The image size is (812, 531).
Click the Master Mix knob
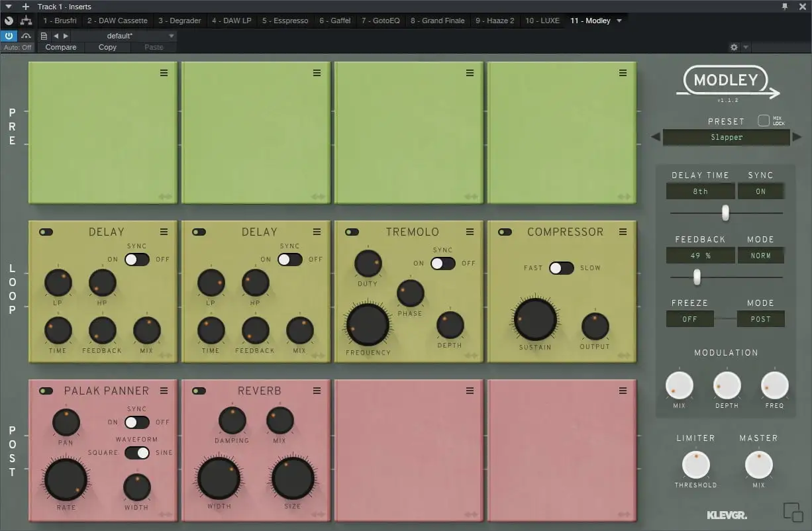point(759,465)
